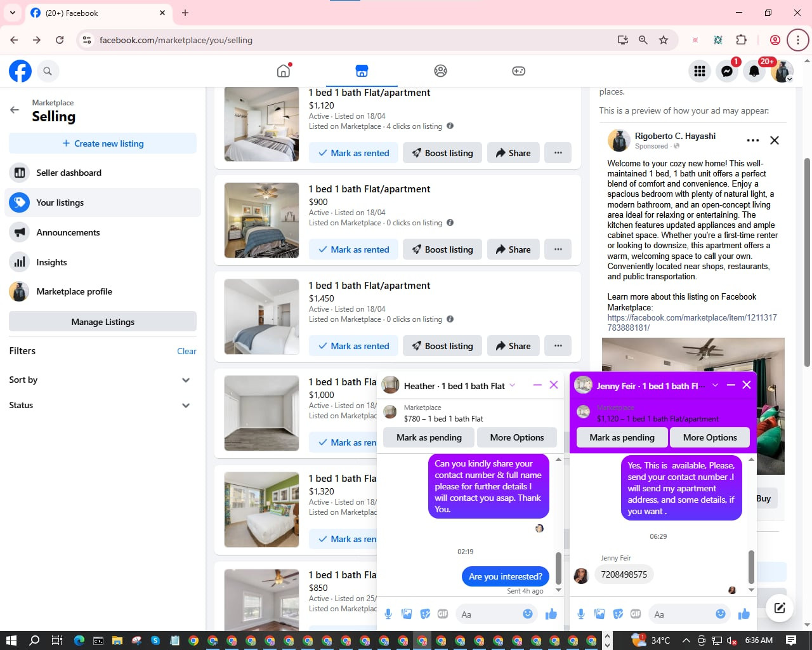Expand the Status filter
The image size is (812, 650).
point(103,405)
